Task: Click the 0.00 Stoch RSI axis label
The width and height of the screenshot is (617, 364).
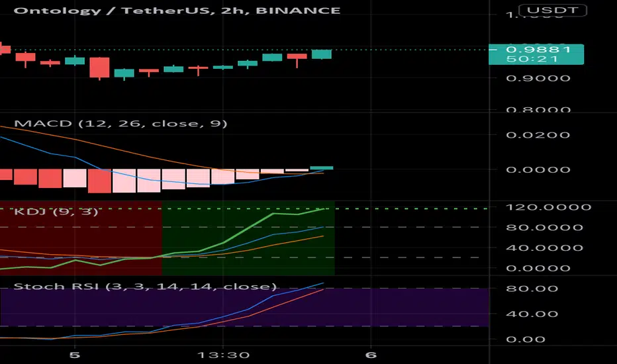Action: coord(526,340)
